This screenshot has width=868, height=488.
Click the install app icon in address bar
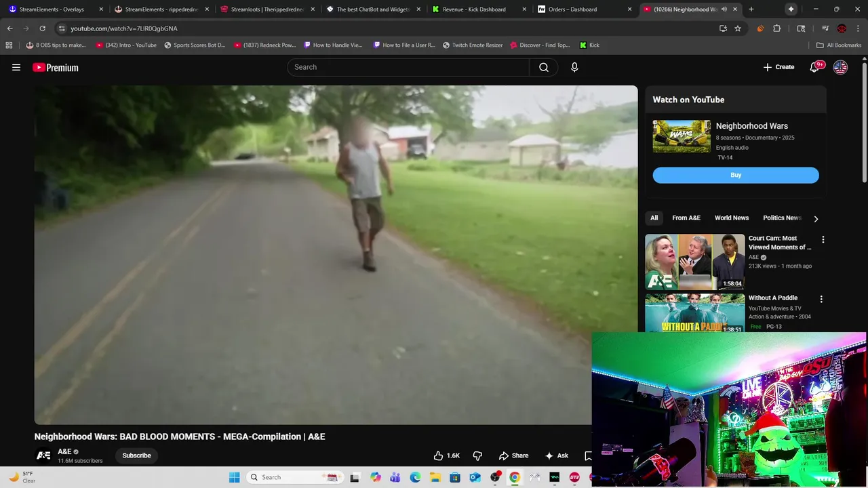click(x=723, y=28)
